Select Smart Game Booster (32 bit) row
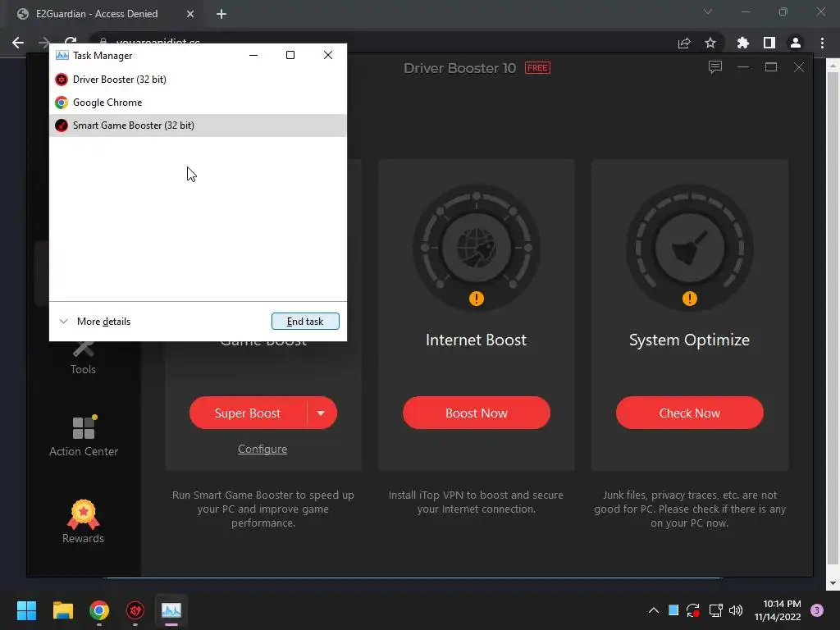840x630 pixels. 198,126
